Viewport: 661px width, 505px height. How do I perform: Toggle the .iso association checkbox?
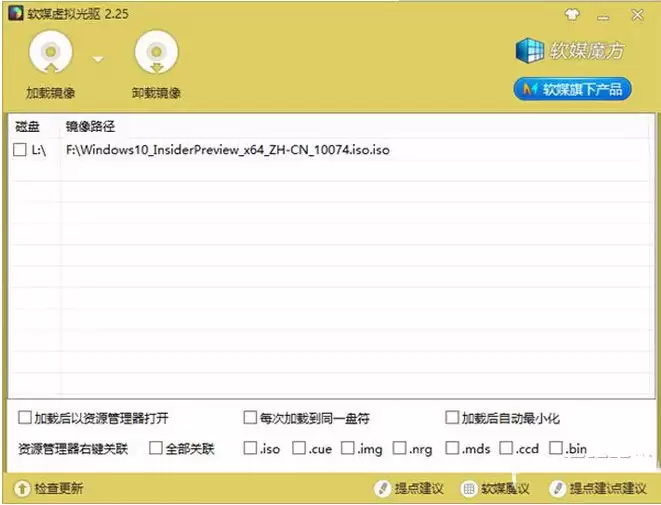pyautogui.click(x=250, y=448)
